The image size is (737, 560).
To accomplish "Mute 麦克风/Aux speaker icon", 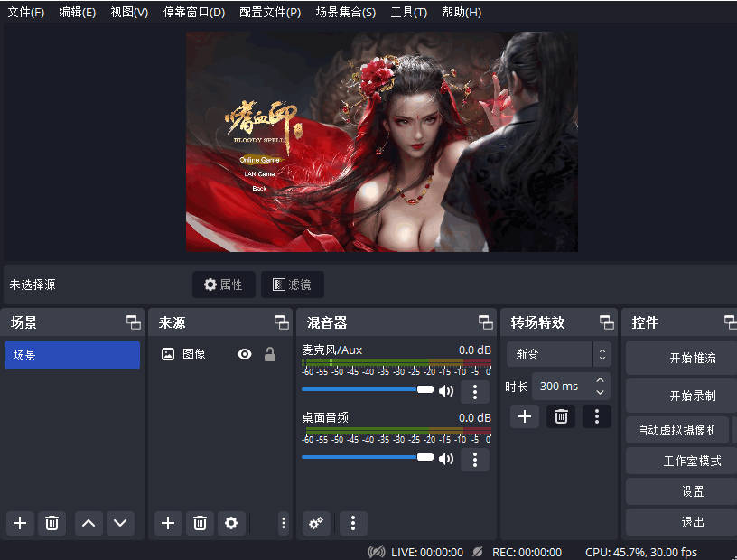I will pyautogui.click(x=445, y=391).
